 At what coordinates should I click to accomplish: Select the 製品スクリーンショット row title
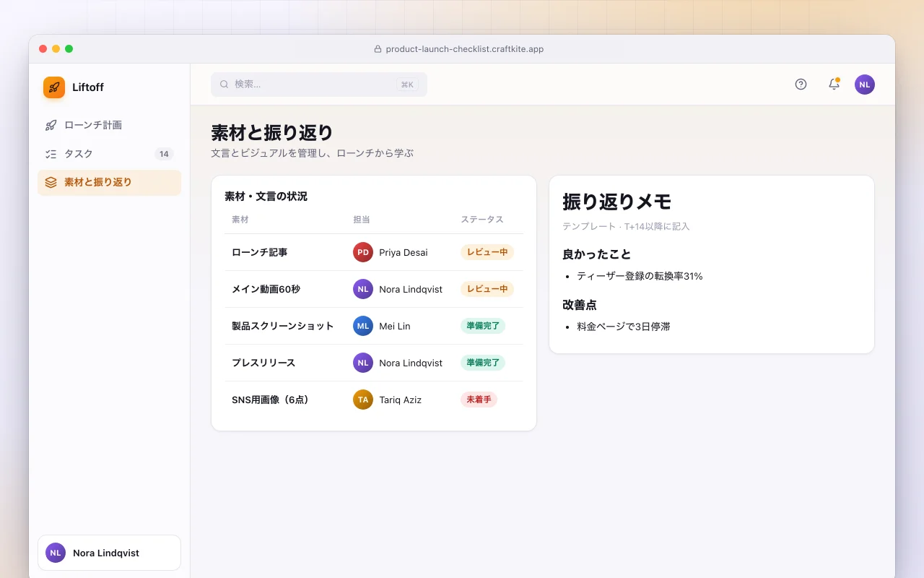pos(282,326)
